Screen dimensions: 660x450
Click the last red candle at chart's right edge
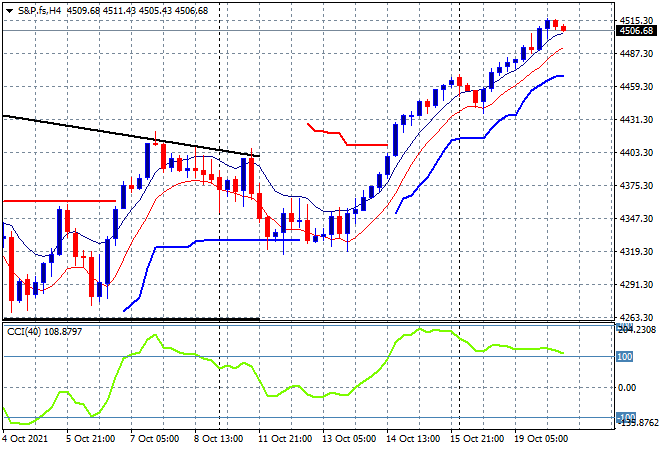(x=564, y=28)
